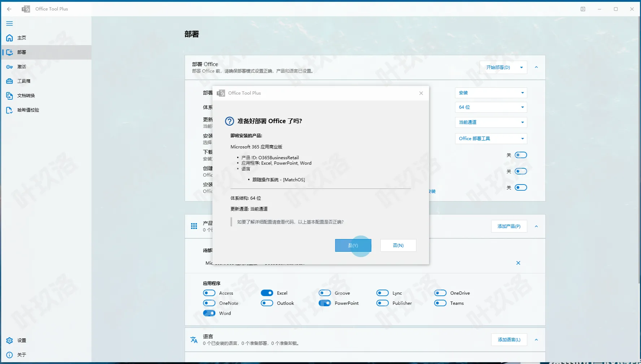
Task: Click the about info icon
Action: [9, 355]
